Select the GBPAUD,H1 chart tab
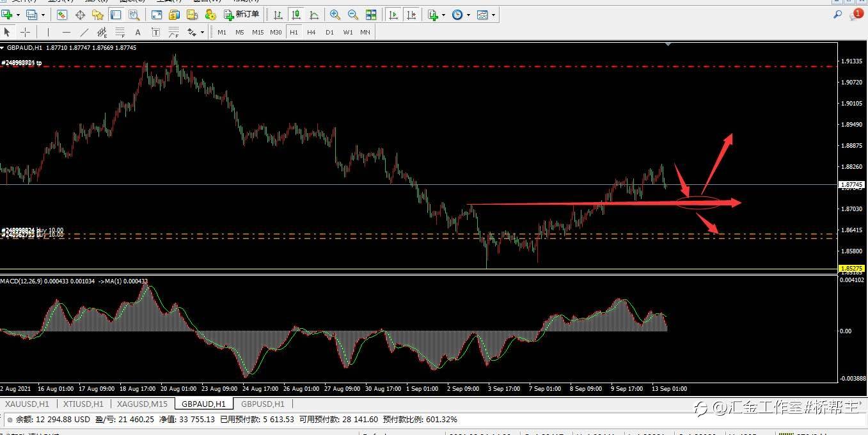This screenshot has width=868, height=435. [x=203, y=404]
